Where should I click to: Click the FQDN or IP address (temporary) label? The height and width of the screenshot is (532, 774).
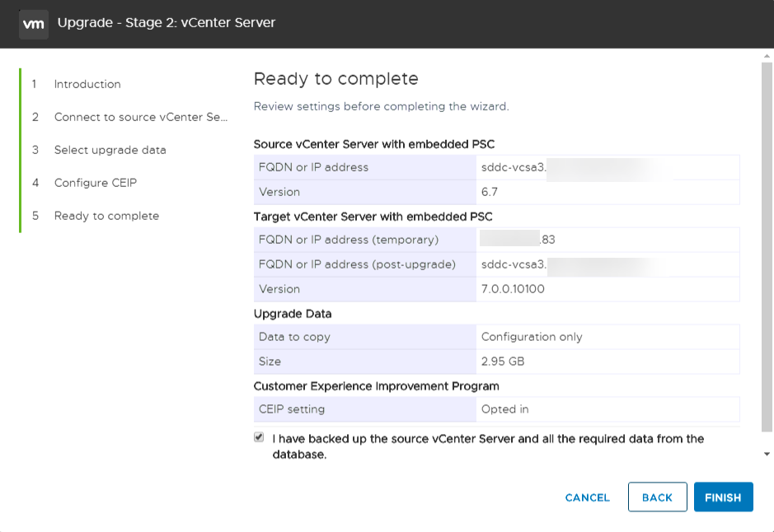pos(349,240)
